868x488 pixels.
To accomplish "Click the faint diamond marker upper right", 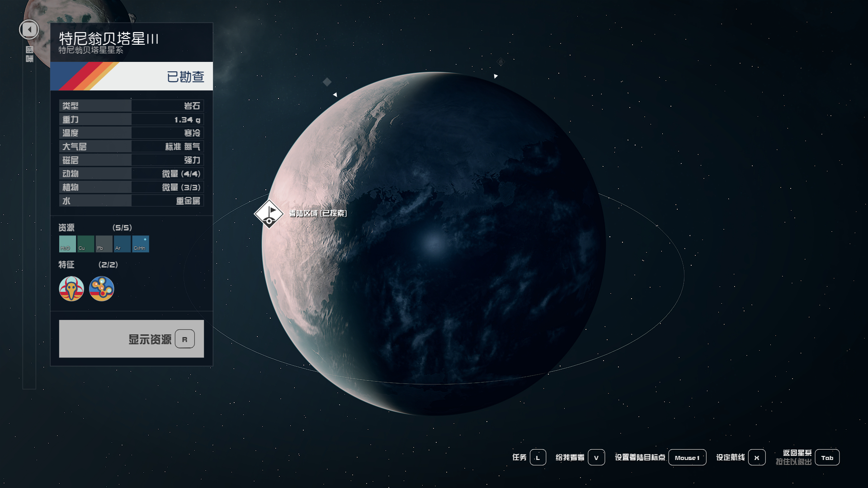I will coord(500,61).
